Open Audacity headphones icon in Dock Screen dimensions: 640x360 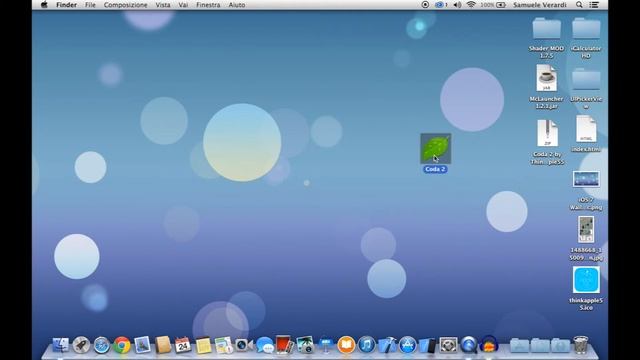(489, 345)
